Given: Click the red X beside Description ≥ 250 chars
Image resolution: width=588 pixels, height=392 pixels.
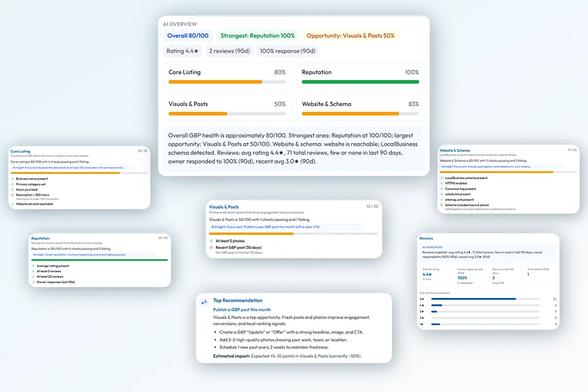Looking at the screenshot, I should tap(12, 195).
